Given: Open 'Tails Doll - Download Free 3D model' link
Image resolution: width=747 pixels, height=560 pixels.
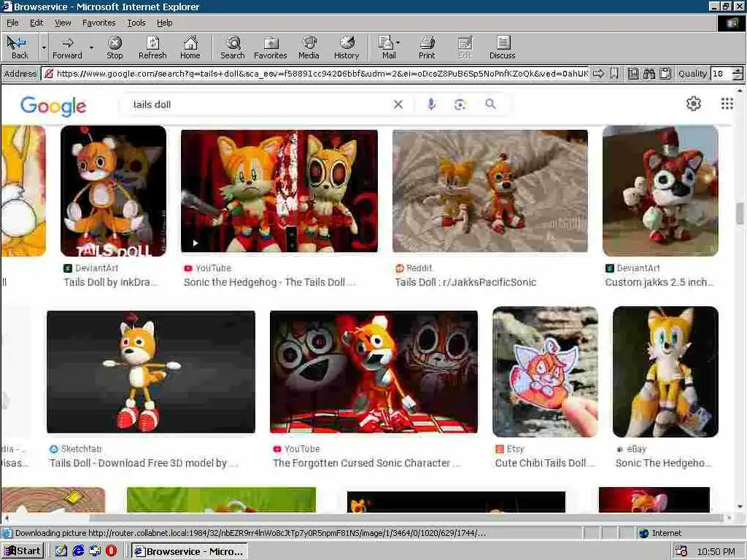Looking at the screenshot, I should [144, 463].
